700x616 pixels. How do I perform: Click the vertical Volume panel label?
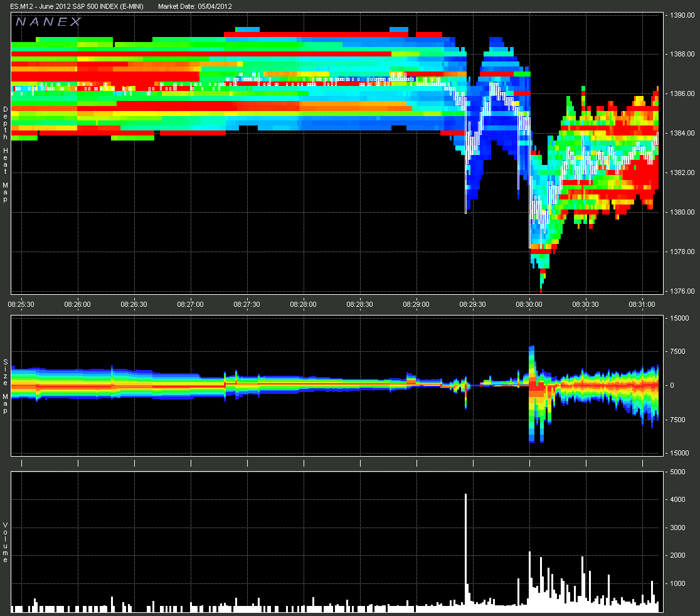point(6,543)
